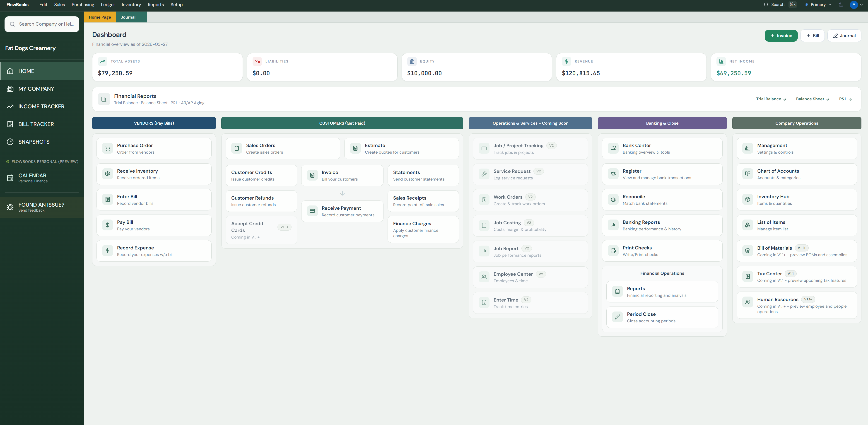This screenshot has height=425, width=868.
Task: Click the Search Company or Help field
Action: (x=41, y=24)
